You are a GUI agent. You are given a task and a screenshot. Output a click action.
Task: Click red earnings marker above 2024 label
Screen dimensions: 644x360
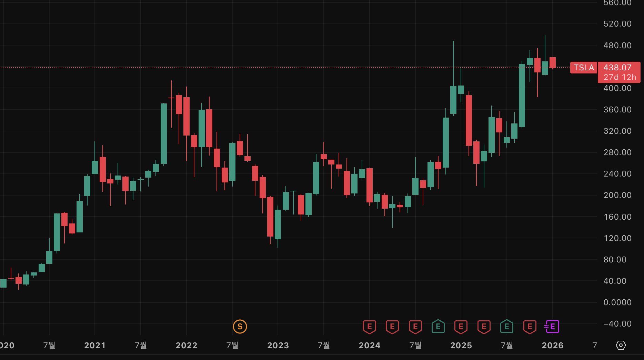click(369, 327)
